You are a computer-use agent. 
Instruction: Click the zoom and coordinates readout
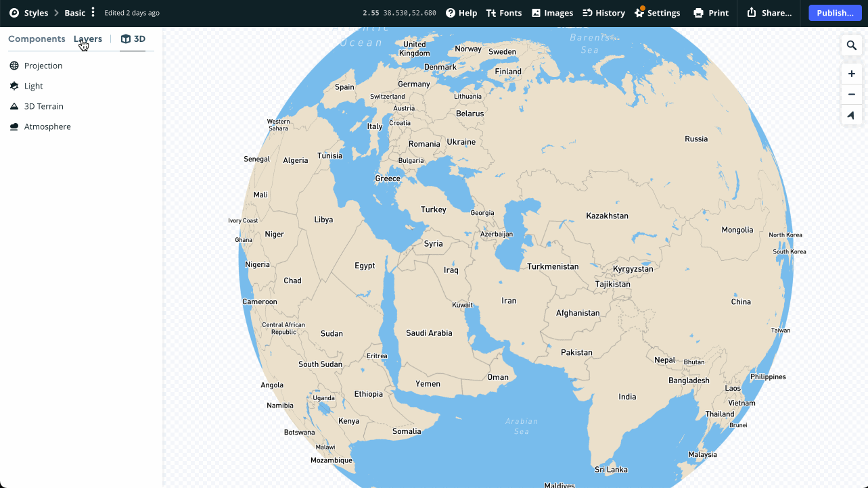[399, 13]
